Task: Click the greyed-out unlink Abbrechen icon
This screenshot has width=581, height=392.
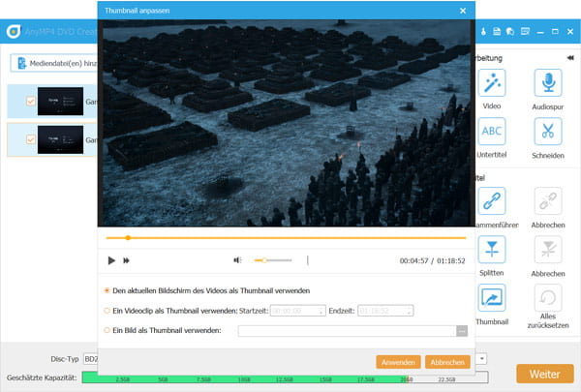Action: point(548,200)
